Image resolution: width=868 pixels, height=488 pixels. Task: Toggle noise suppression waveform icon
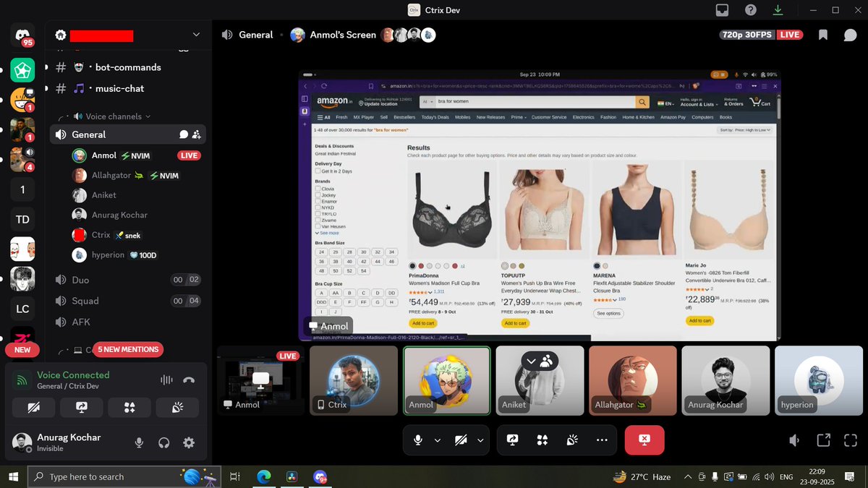166,380
